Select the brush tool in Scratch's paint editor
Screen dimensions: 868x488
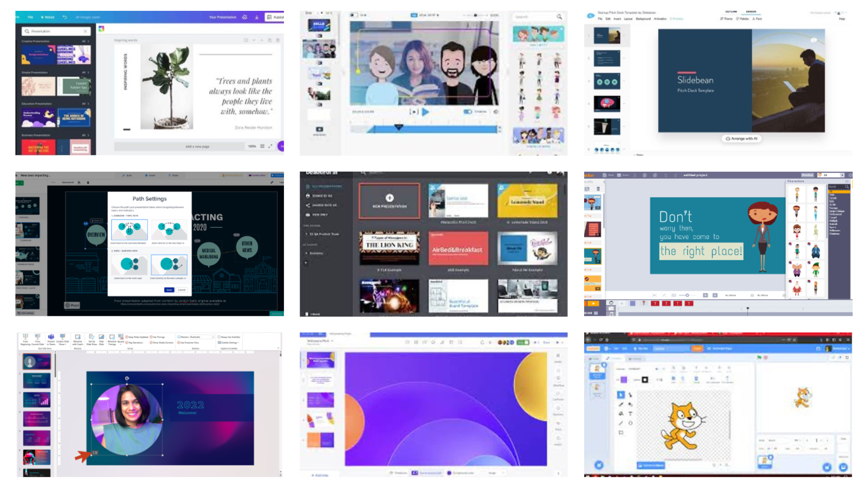pyautogui.click(x=620, y=404)
